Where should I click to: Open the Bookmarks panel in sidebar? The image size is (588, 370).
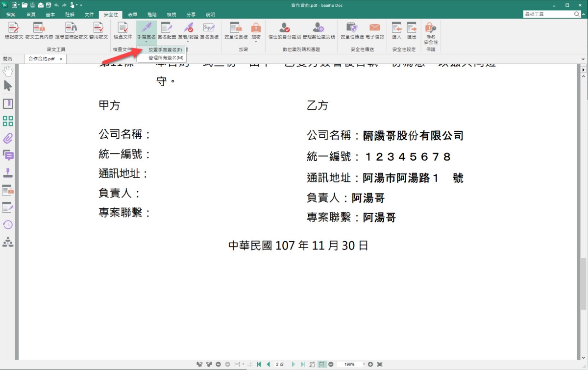pyautogui.click(x=8, y=103)
